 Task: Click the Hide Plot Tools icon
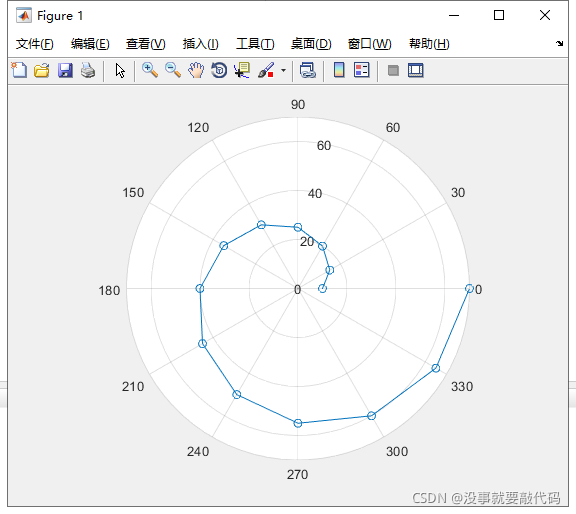pos(393,70)
